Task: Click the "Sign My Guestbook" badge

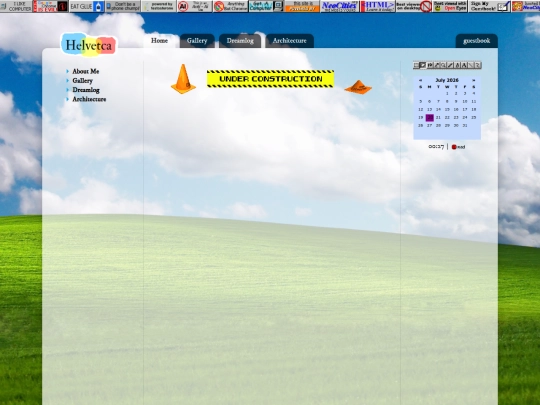Action: click(489, 6)
